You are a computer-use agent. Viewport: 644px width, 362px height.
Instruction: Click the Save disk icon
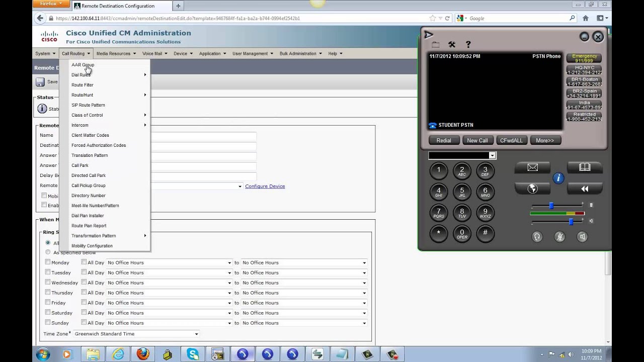[x=40, y=82]
